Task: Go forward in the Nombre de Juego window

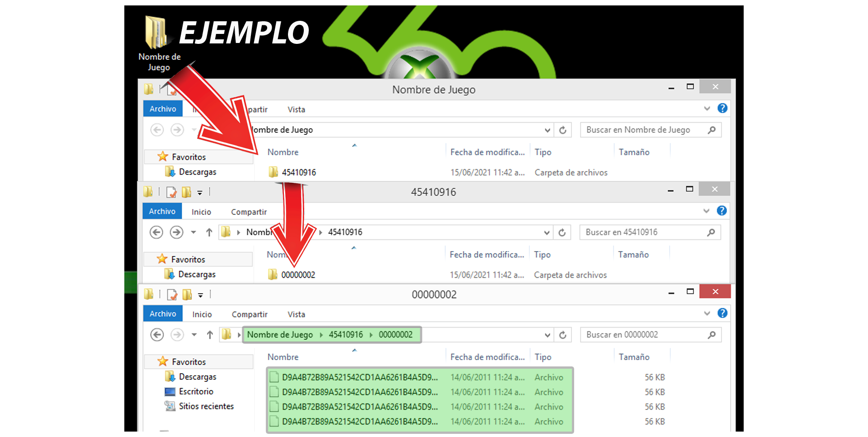Action: click(x=177, y=130)
